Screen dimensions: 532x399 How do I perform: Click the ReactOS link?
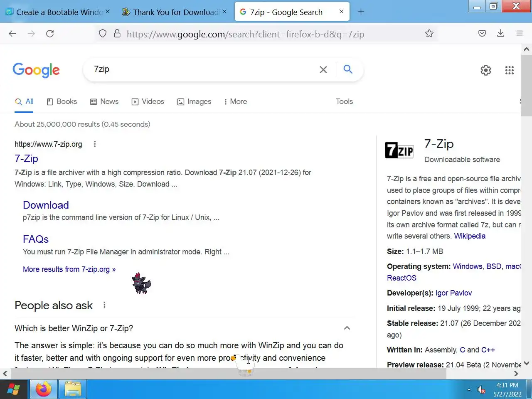(x=401, y=278)
